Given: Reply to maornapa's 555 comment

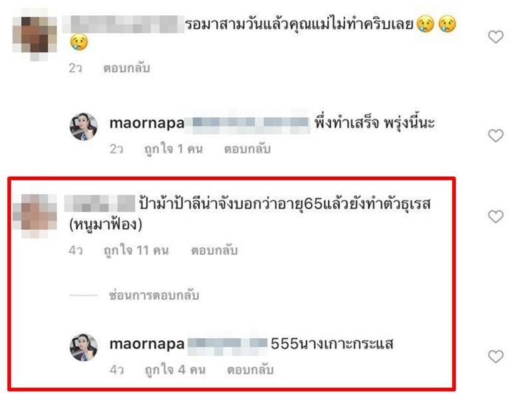Looking at the screenshot, I should [250, 369].
